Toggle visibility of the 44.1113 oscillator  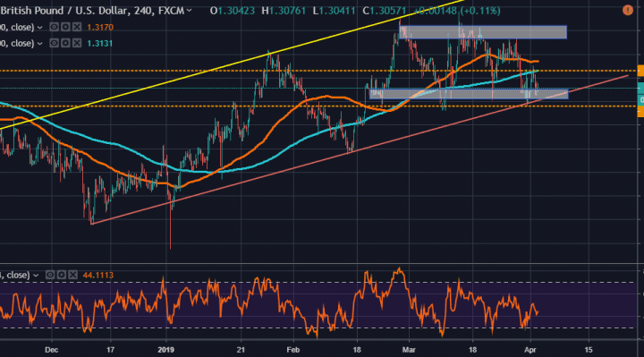pyautogui.click(x=50, y=275)
